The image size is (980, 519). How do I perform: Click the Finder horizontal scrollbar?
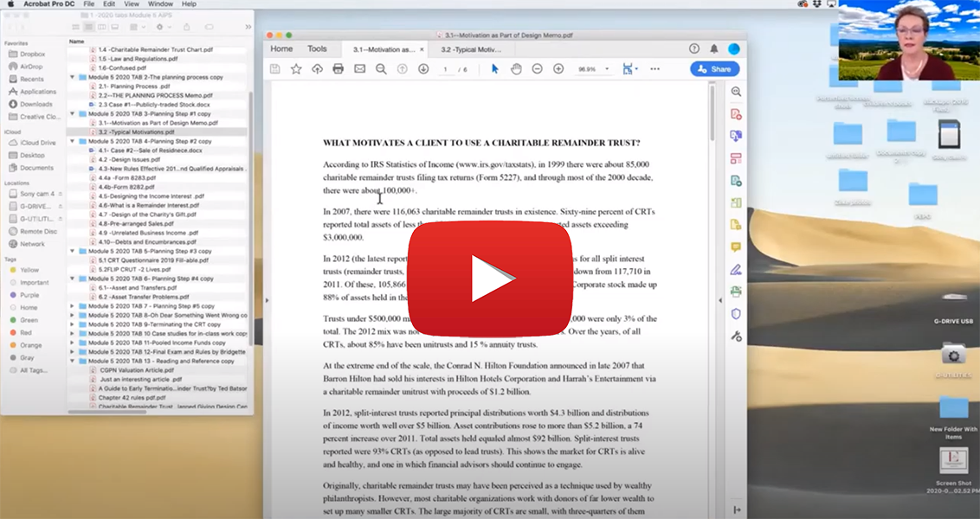pyautogui.click(x=106, y=412)
